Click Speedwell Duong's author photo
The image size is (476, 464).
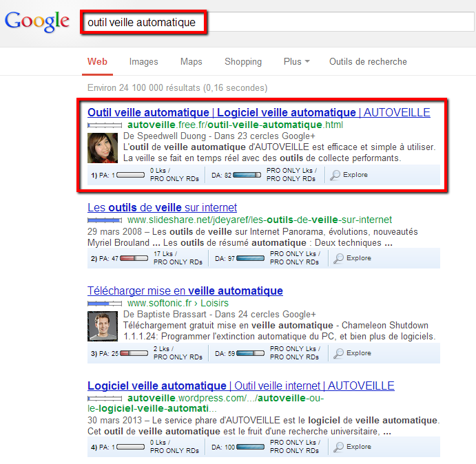pyautogui.click(x=102, y=147)
